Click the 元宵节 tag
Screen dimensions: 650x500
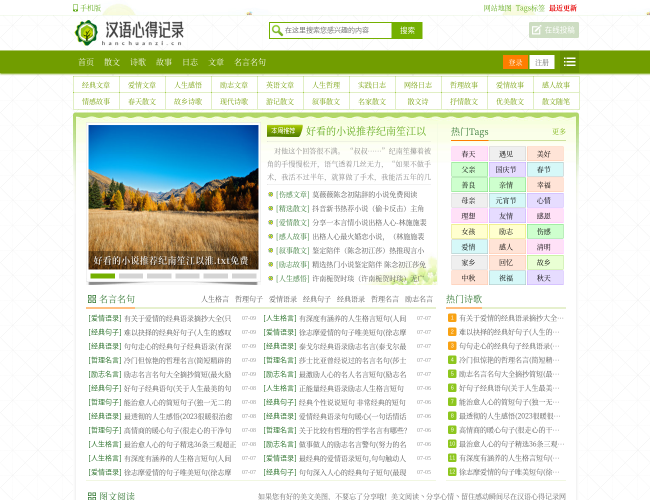[x=507, y=200]
